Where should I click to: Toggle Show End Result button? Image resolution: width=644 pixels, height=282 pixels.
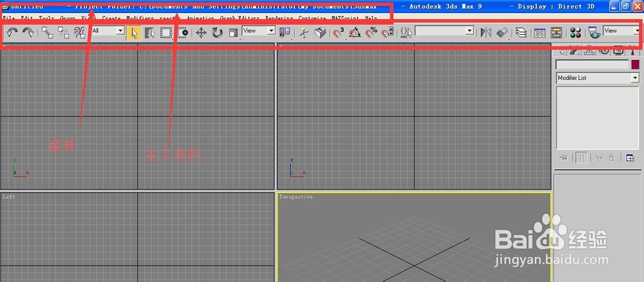tap(581, 158)
